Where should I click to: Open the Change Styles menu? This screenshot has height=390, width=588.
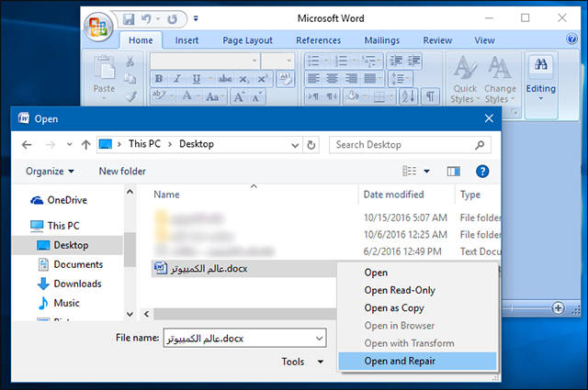tap(500, 79)
